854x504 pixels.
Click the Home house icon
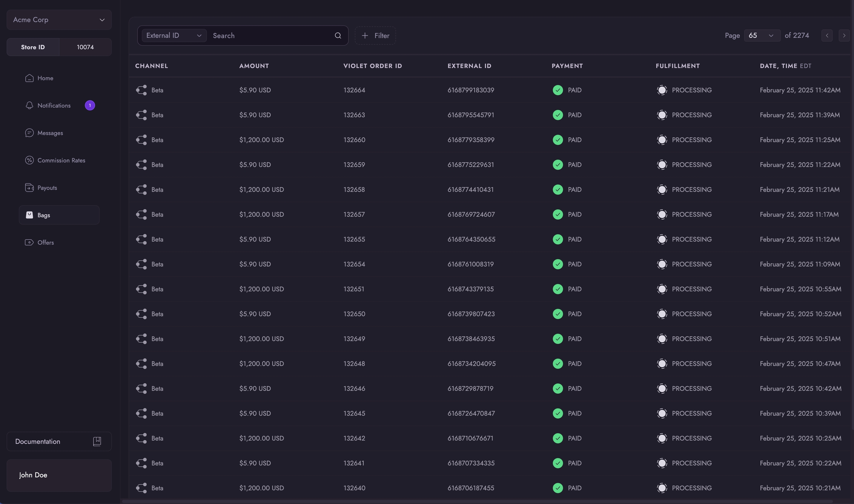tap(29, 78)
